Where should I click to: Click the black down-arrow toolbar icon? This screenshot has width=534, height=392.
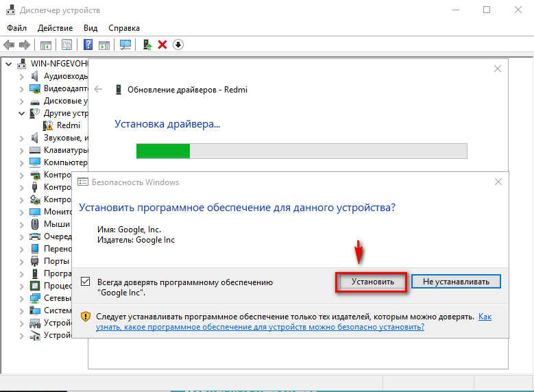click(x=178, y=45)
